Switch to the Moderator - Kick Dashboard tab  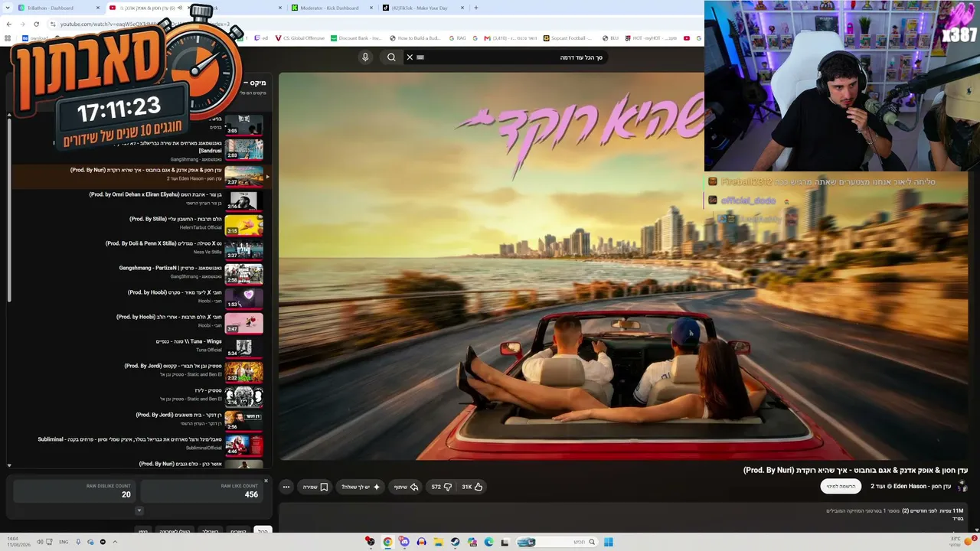point(331,8)
